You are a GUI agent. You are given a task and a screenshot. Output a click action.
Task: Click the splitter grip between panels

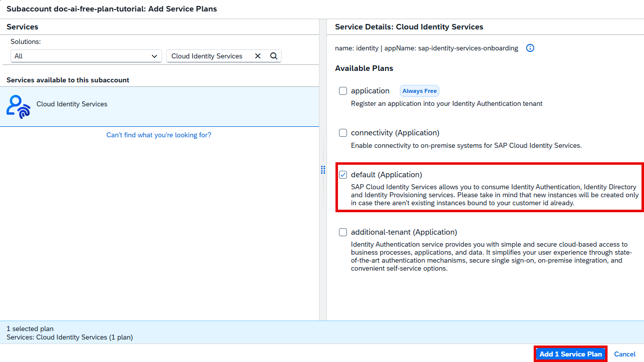click(323, 170)
